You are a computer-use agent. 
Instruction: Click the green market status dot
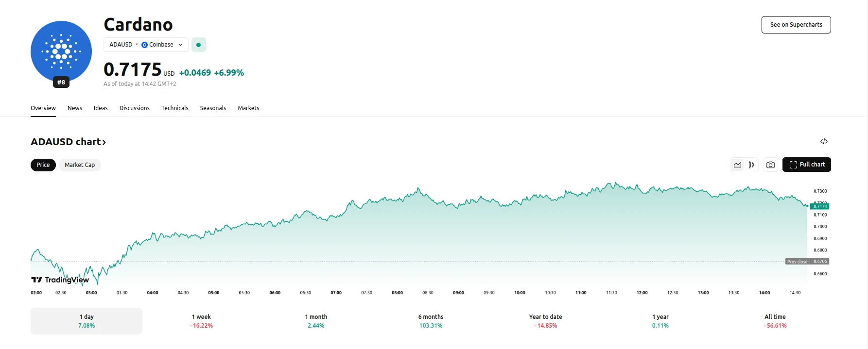pos(198,45)
